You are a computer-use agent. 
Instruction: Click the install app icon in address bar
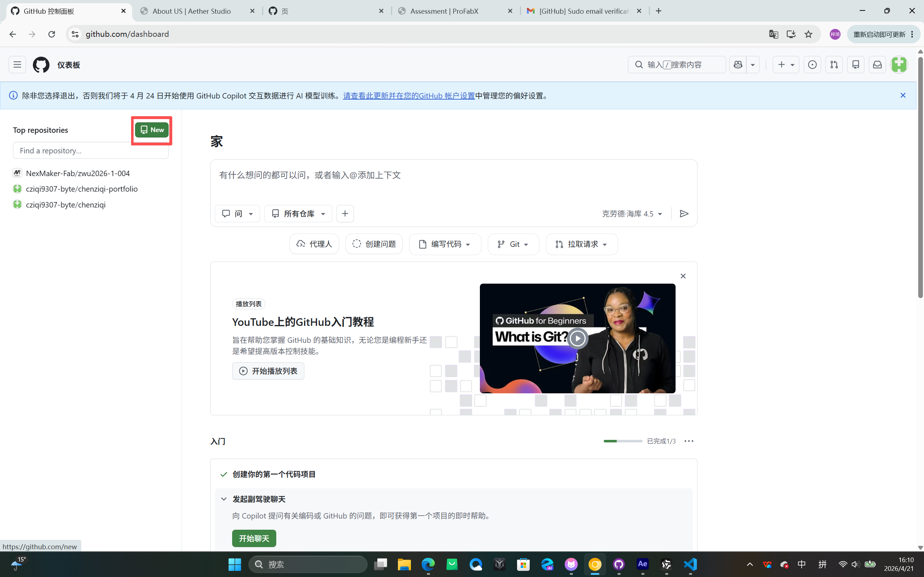[791, 34]
